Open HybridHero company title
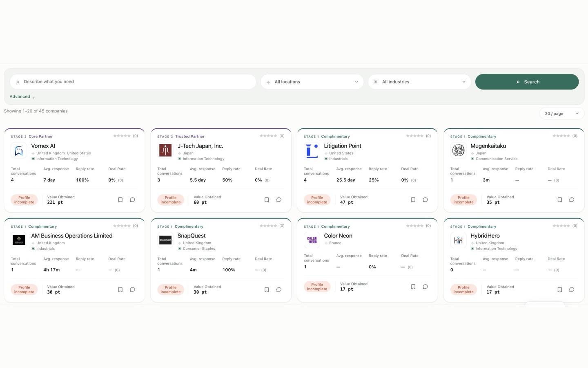Screen dimensions: 588x368 coord(485,236)
